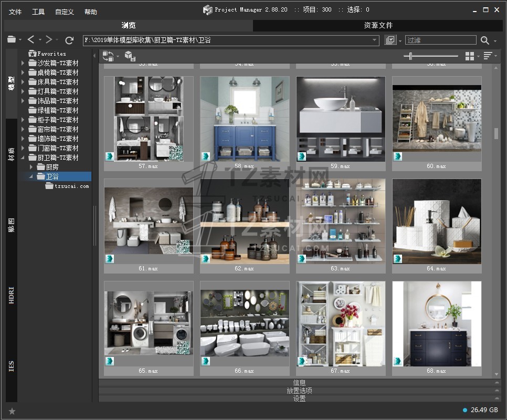The height and width of the screenshot is (420, 507).
Task: Select the 厨房 folder in tree
Action: coord(52,167)
